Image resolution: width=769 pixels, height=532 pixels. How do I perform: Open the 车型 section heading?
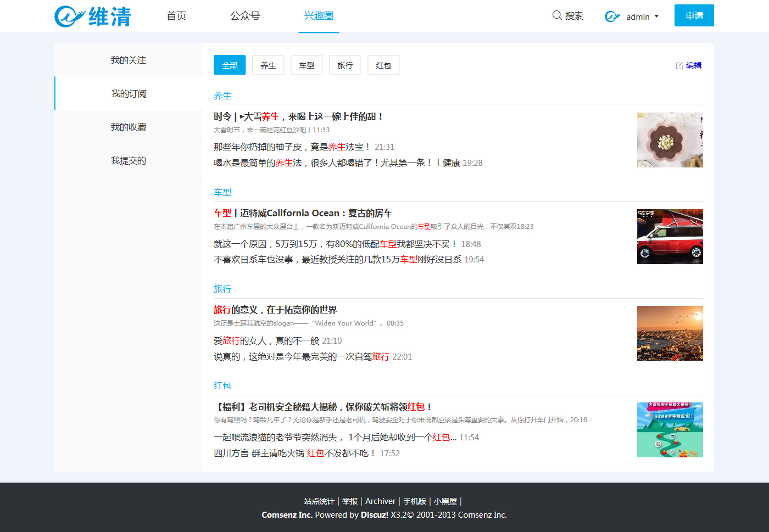coord(222,192)
